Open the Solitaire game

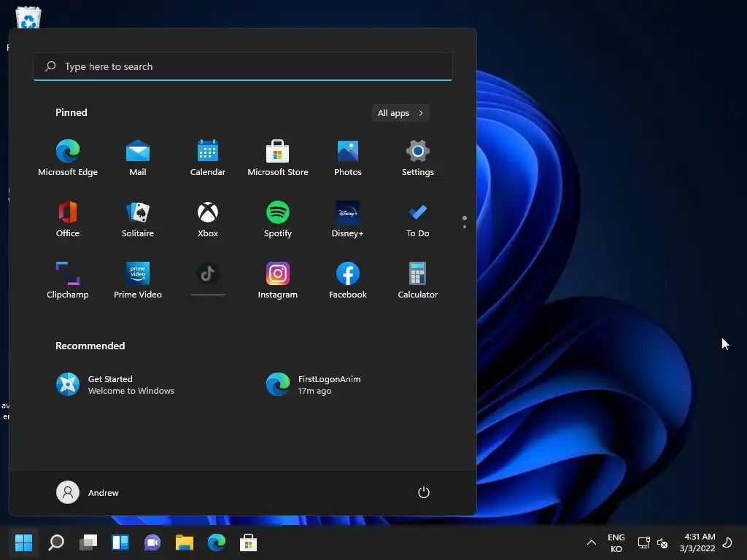tap(138, 219)
